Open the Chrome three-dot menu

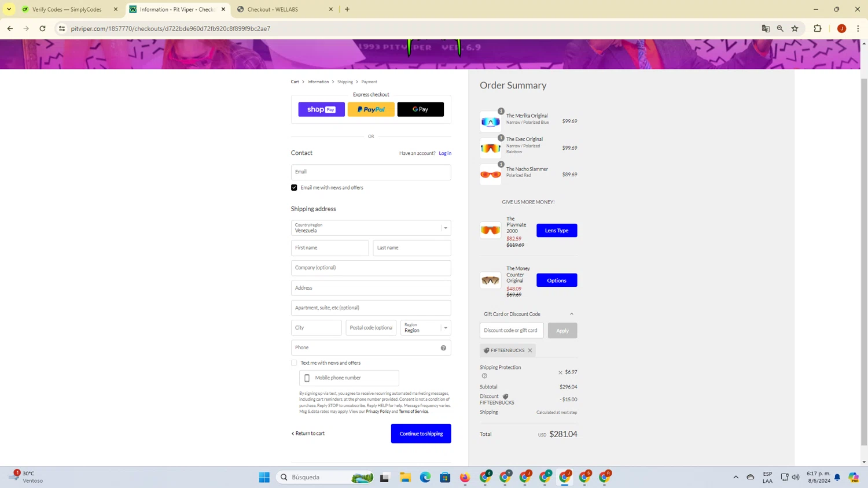[x=858, y=28]
